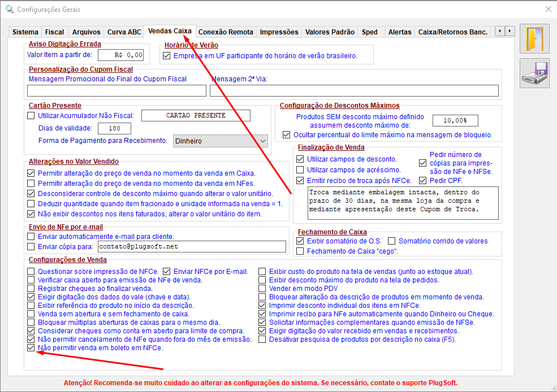Toggle Considerar cheques como conta em aberto
Image resolution: width=557 pixels, height=392 pixels.
[31, 331]
